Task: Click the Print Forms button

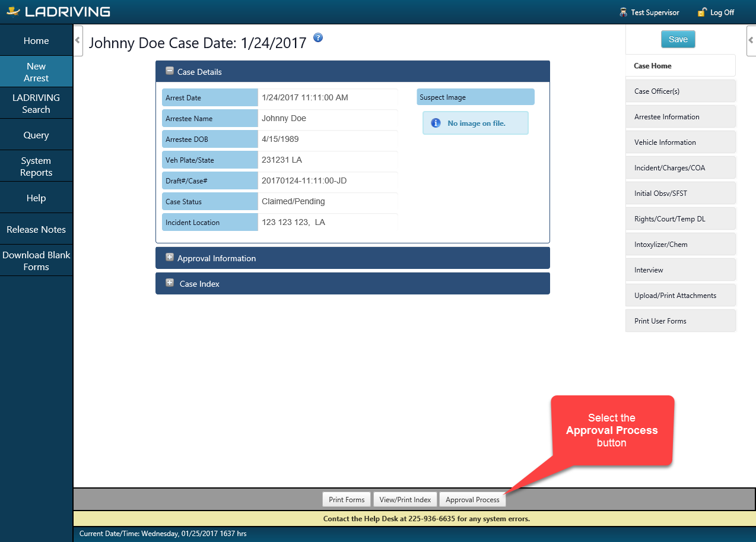Action: [x=347, y=500]
